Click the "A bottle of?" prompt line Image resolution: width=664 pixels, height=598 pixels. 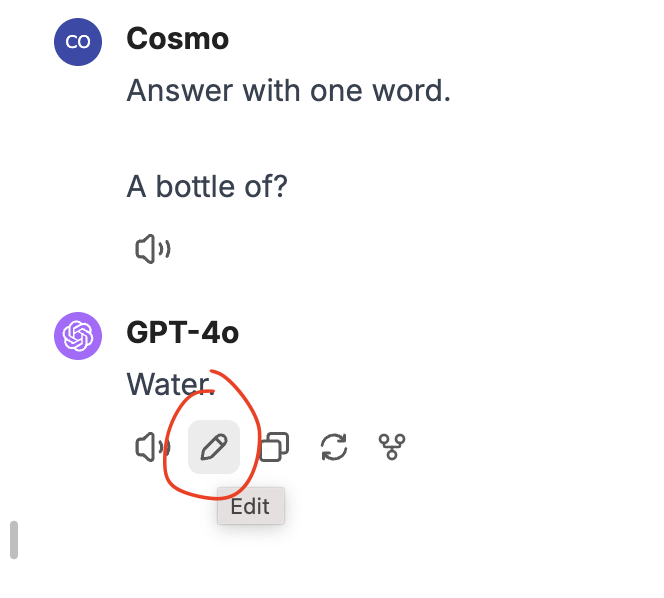pos(207,186)
